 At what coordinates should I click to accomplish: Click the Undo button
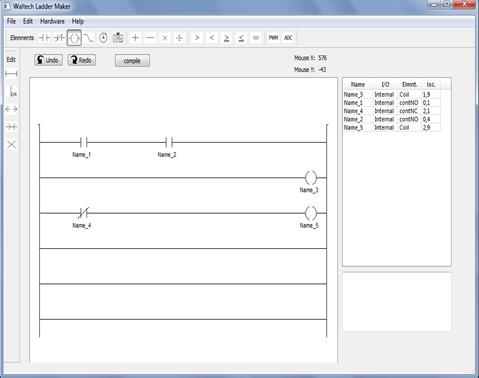click(x=48, y=60)
